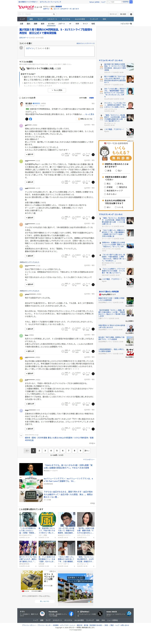
Task: Click the blue web search magnifier button
Action: pos(131,2)
